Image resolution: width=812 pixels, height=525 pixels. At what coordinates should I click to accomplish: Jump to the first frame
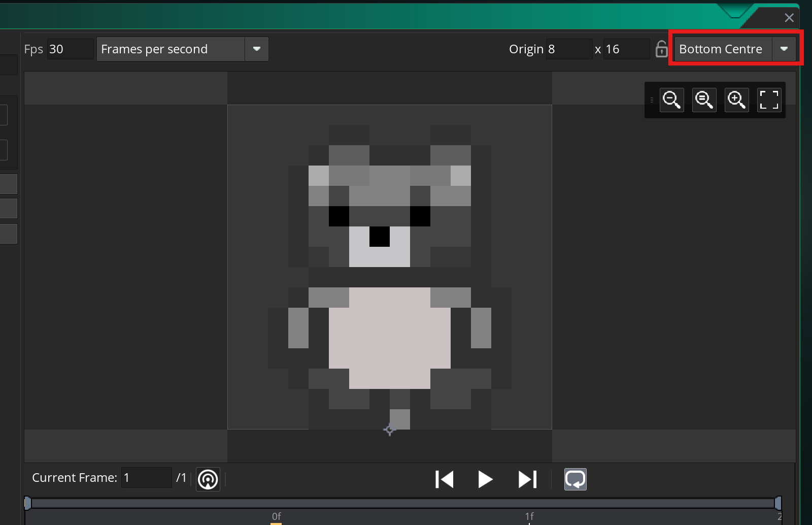pyautogui.click(x=444, y=479)
